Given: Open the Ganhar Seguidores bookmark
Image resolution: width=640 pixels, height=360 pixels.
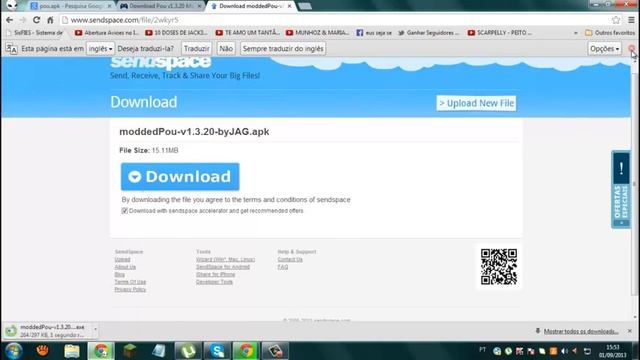Looking at the screenshot, I should [429, 33].
